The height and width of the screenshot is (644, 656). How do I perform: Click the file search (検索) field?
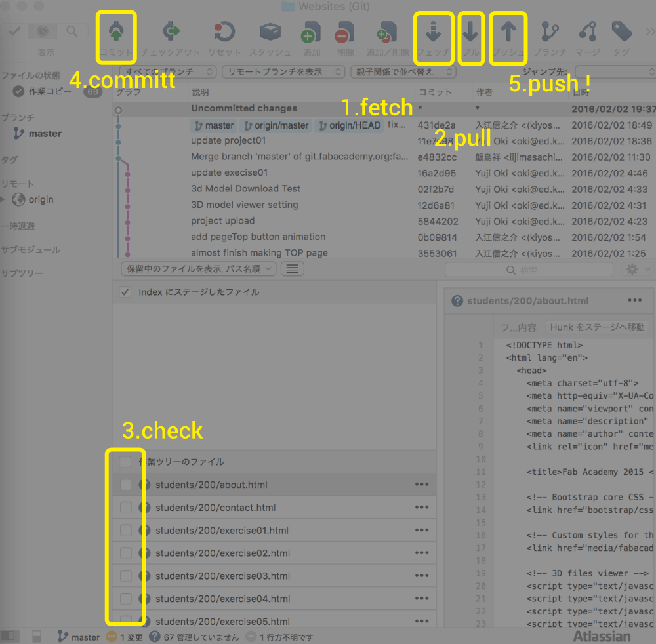point(529,270)
